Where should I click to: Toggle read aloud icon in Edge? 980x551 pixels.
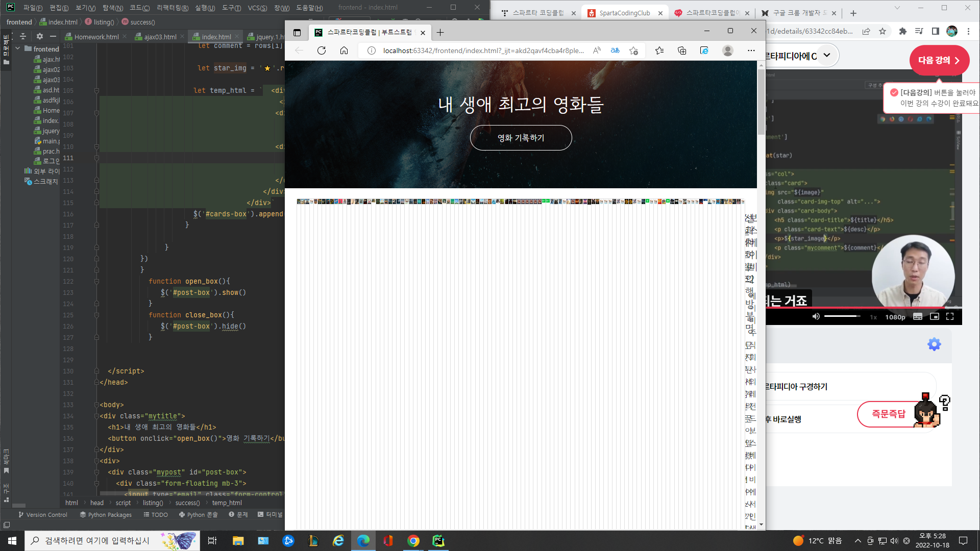coord(597,51)
